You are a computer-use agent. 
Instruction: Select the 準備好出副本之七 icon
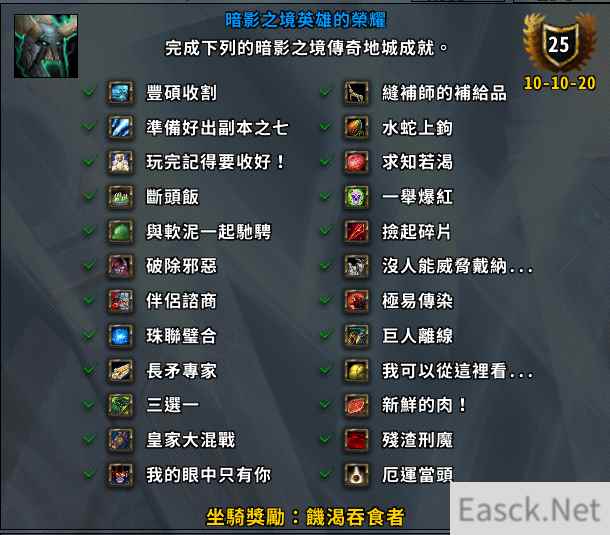pyautogui.click(x=120, y=127)
